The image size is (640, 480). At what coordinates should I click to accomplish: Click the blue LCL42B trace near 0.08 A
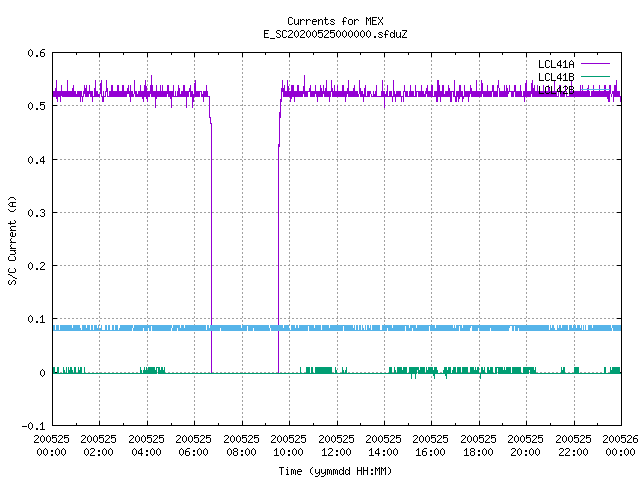[337, 328]
